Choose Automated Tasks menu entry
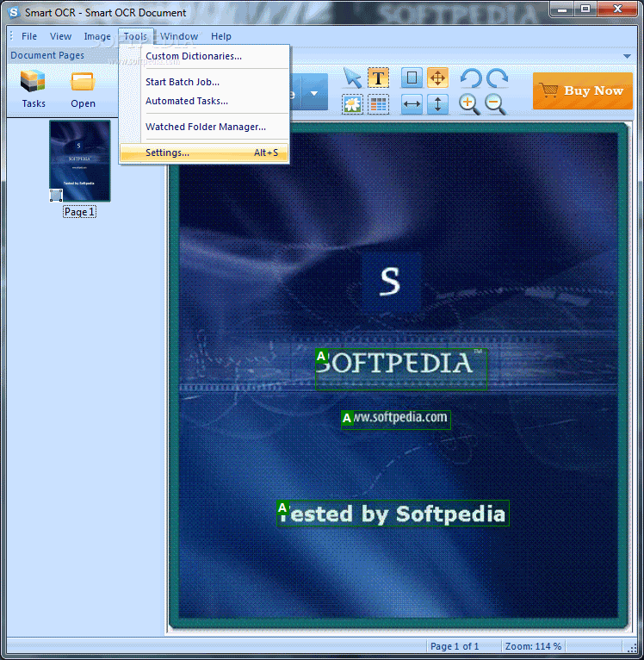This screenshot has width=644, height=660. click(204, 101)
